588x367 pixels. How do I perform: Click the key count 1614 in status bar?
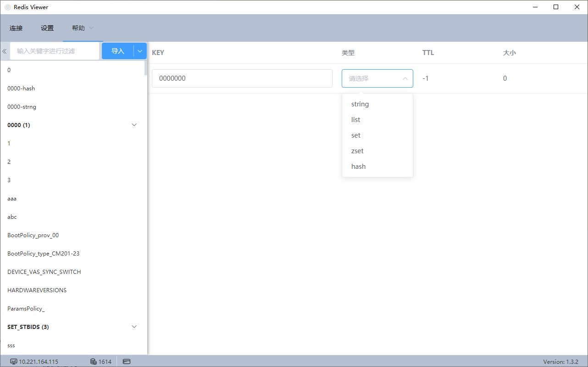(x=105, y=361)
